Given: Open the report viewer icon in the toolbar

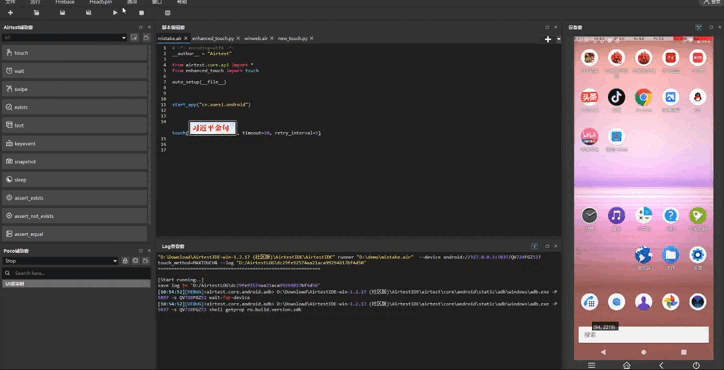Looking at the screenshot, I should click(167, 13).
